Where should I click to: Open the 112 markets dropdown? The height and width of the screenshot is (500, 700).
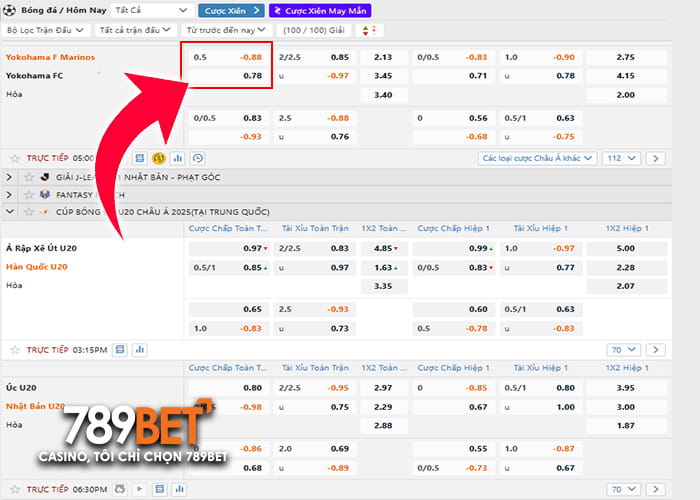pos(621,158)
